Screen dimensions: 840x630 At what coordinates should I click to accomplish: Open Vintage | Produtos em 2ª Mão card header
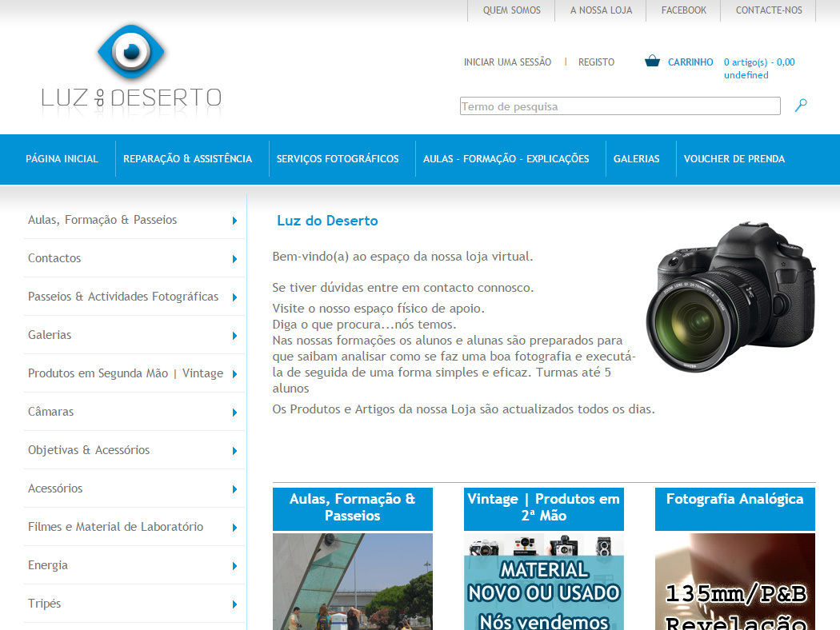click(x=544, y=508)
